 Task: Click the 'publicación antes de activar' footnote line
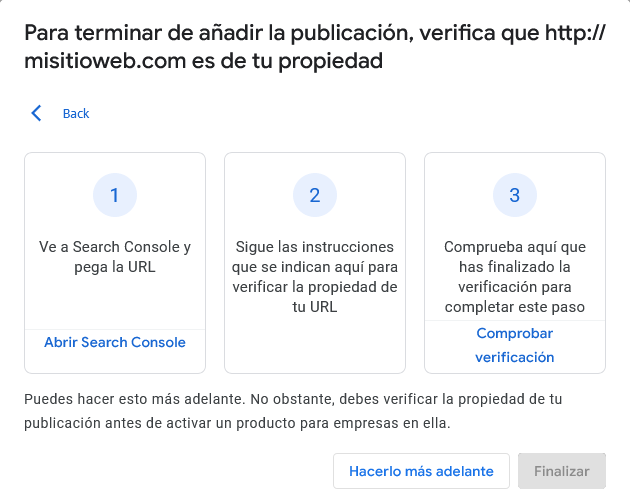(236, 423)
